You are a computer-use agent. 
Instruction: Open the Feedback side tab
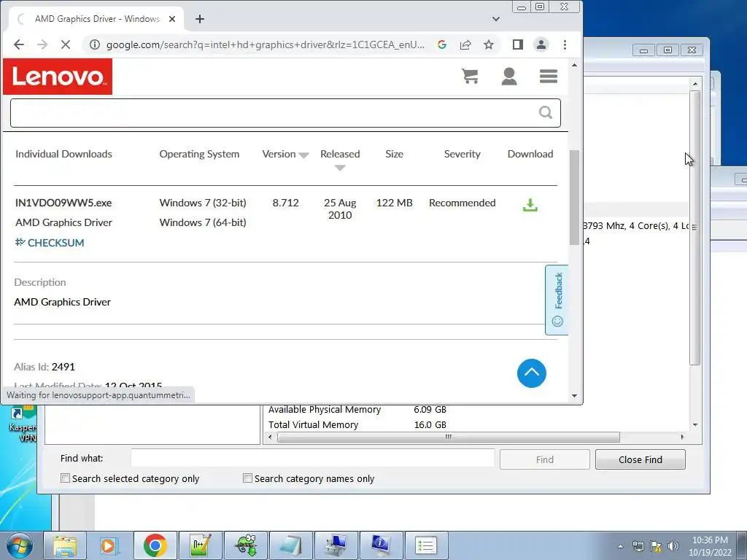click(x=557, y=300)
